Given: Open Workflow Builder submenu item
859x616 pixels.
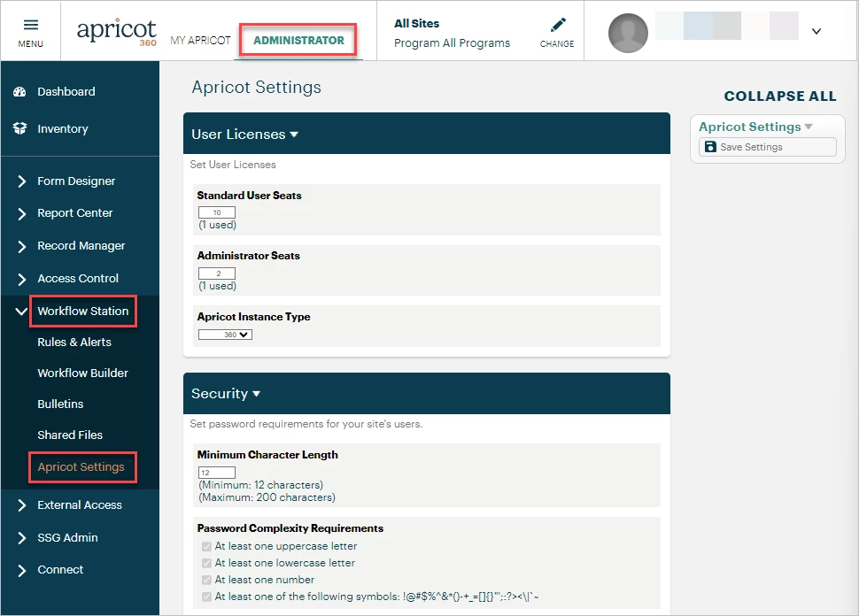Looking at the screenshot, I should click(x=82, y=373).
